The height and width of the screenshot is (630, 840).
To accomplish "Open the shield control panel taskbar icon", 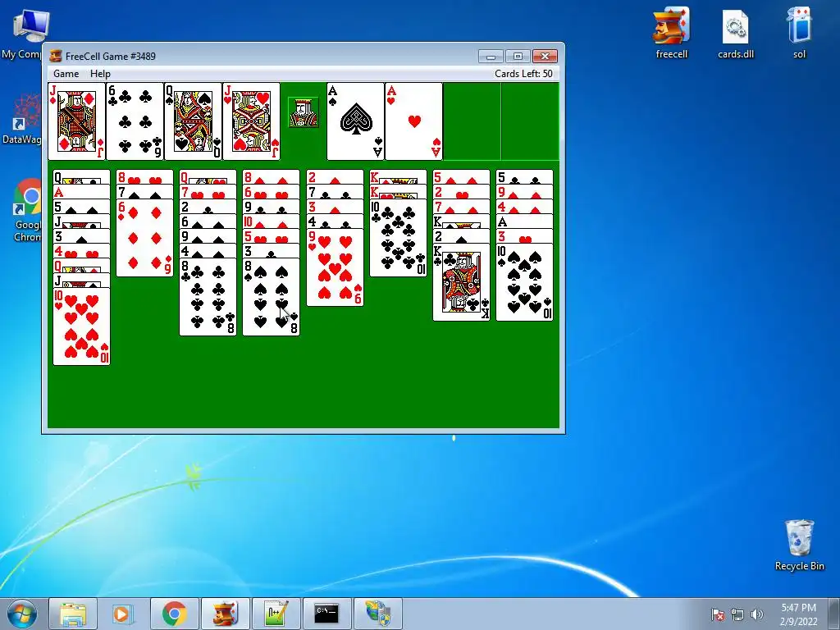I will [377, 614].
